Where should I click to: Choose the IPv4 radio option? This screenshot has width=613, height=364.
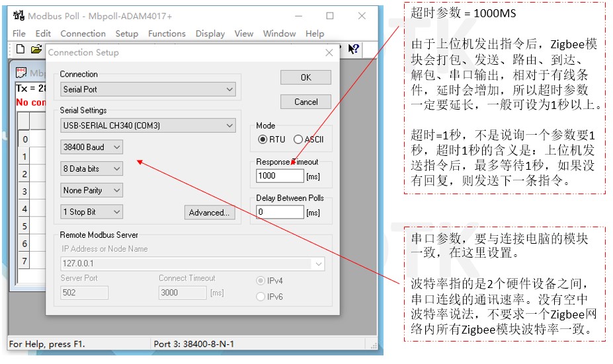point(261,281)
